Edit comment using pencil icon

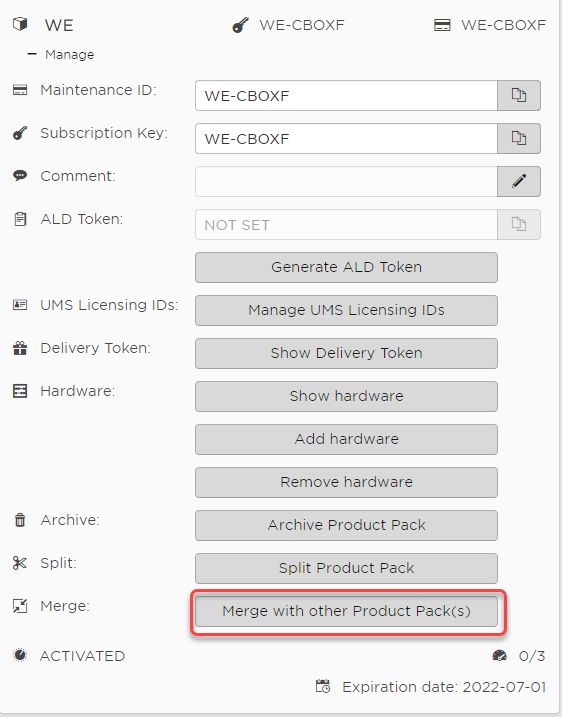(519, 182)
